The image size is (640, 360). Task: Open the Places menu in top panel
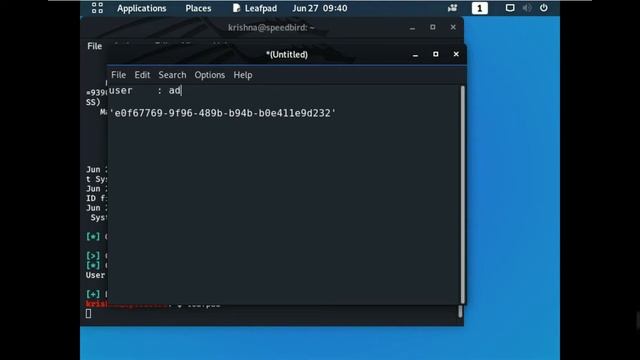[x=198, y=8]
